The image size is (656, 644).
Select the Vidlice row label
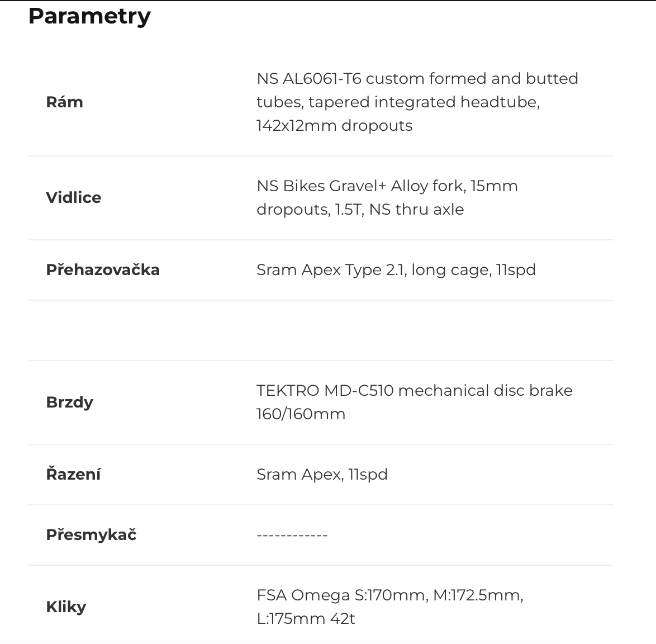coord(73,198)
